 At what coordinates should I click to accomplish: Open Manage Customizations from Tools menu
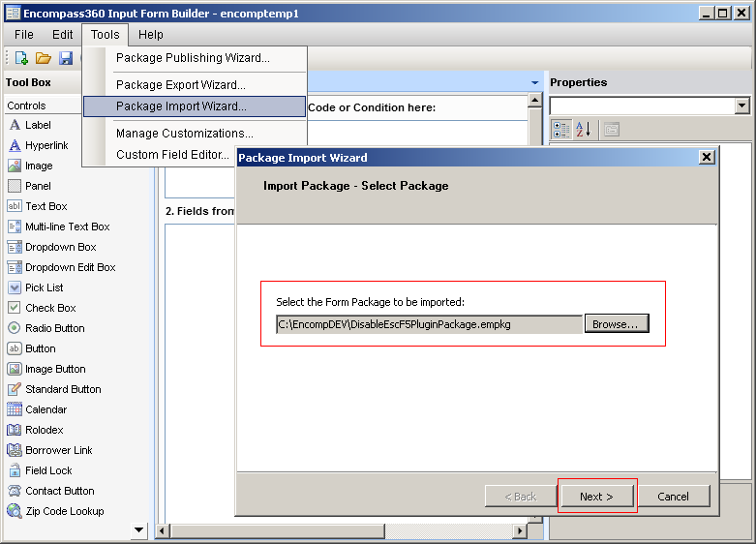point(185,134)
